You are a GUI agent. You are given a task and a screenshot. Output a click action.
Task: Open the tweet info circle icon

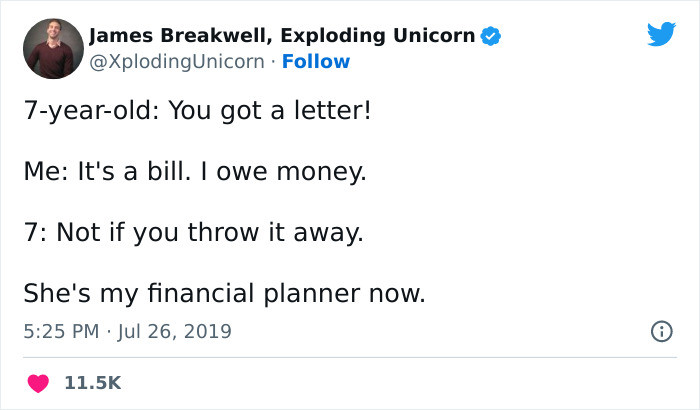(x=661, y=331)
